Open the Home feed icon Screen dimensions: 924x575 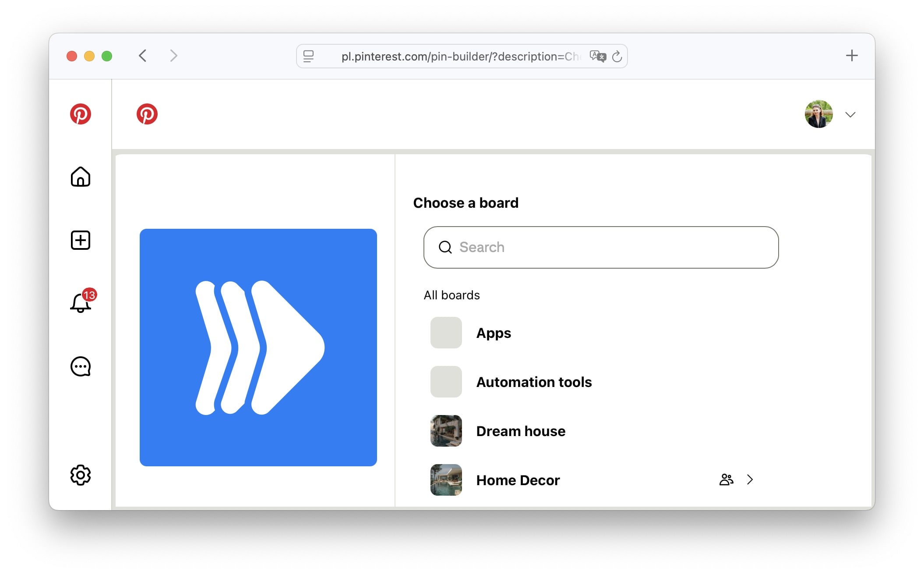81,177
